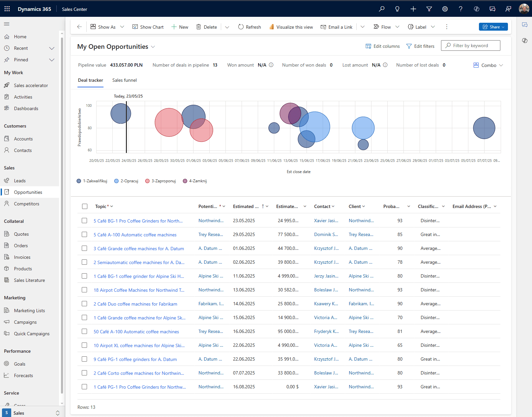
Task: Tick the select-all checkbox beside Topic header
Action: pyautogui.click(x=85, y=206)
